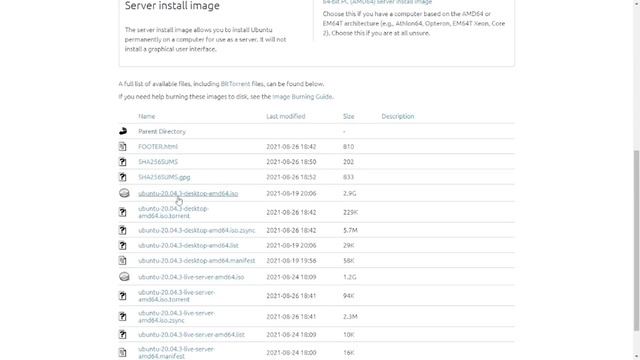
Task: Download ubuntu-20.04.3-live-server-amd64.iso
Action: click(191, 277)
